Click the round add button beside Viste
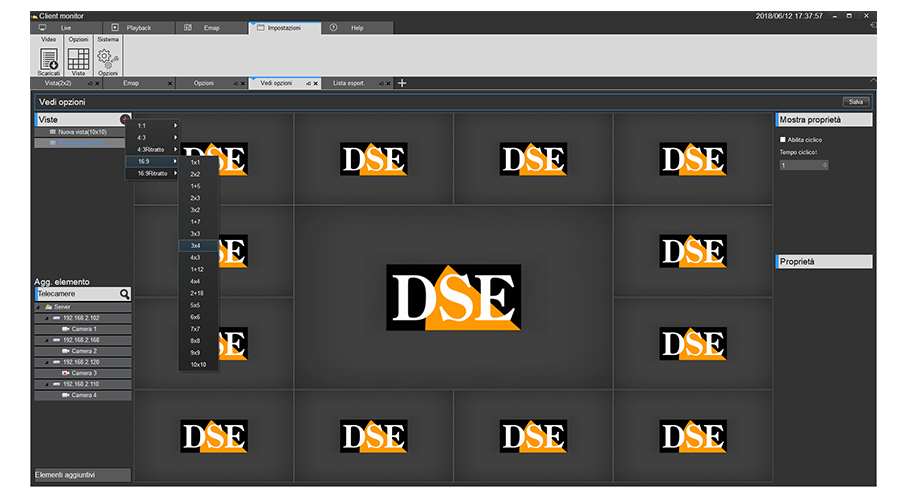 (125, 119)
